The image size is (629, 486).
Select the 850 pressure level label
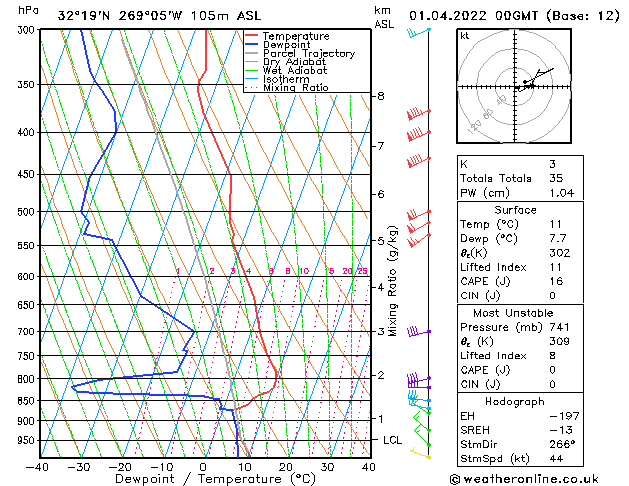click(x=28, y=401)
